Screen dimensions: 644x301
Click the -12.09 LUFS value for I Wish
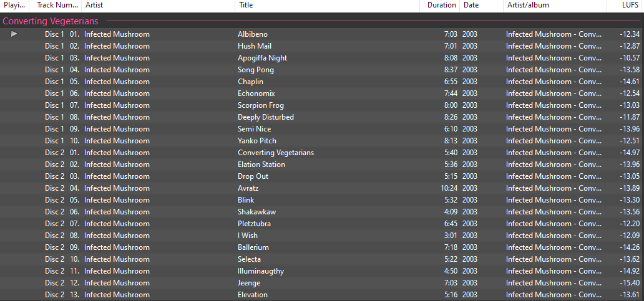tap(630, 236)
